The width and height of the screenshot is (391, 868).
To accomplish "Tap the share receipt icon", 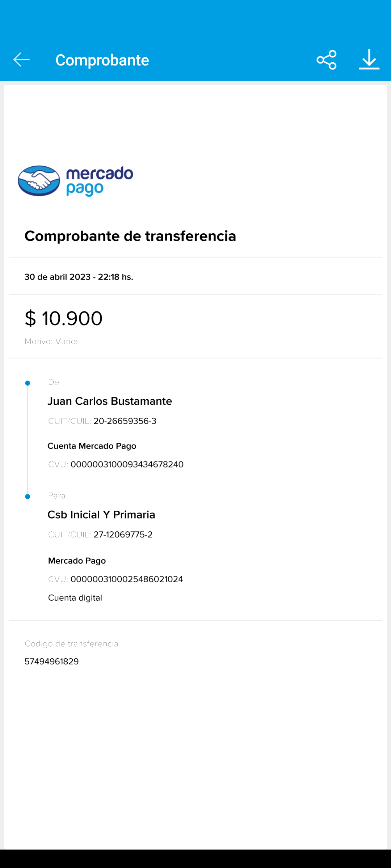I will (x=327, y=60).
